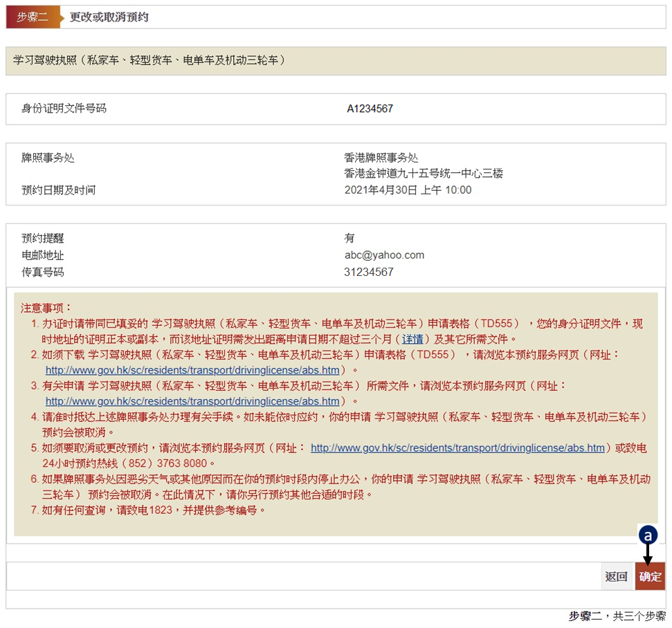Click the hotline number (852) 3763 8080

pyautogui.click(x=165, y=463)
